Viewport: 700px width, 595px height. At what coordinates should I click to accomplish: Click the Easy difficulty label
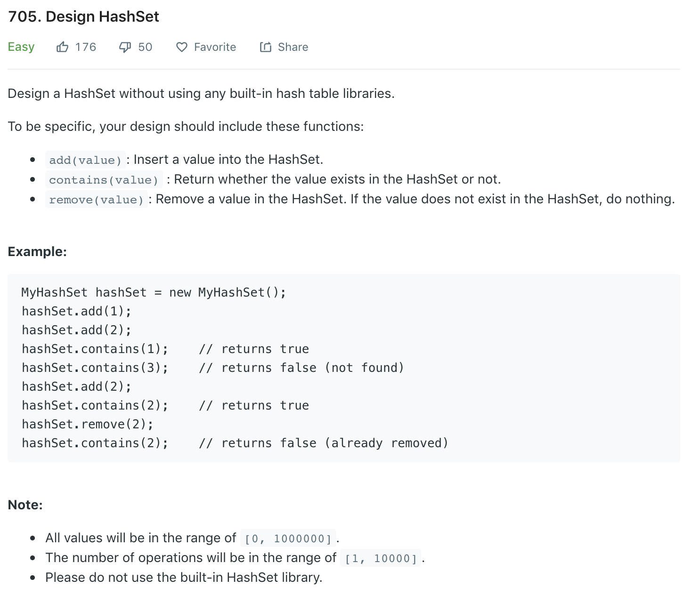(21, 47)
